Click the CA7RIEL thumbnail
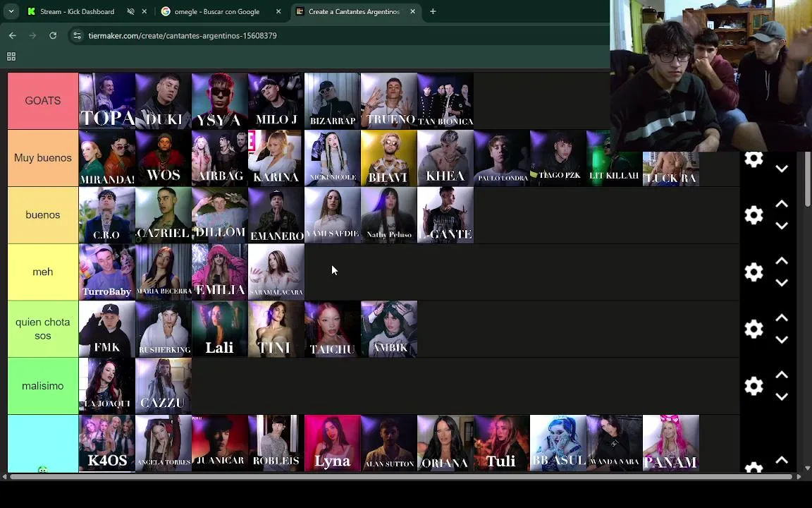812x508 pixels. click(163, 214)
